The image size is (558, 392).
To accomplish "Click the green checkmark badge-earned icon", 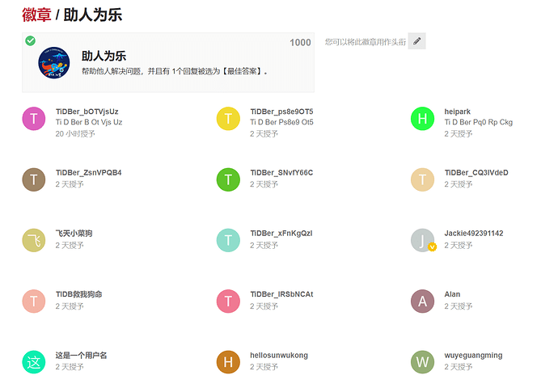I will coord(30,40).
